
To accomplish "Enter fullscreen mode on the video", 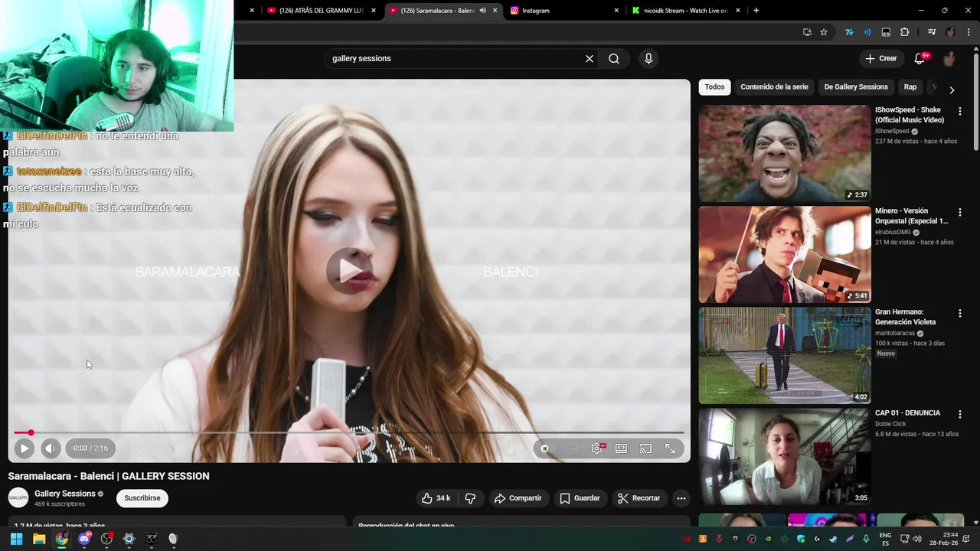I will pos(670,448).
